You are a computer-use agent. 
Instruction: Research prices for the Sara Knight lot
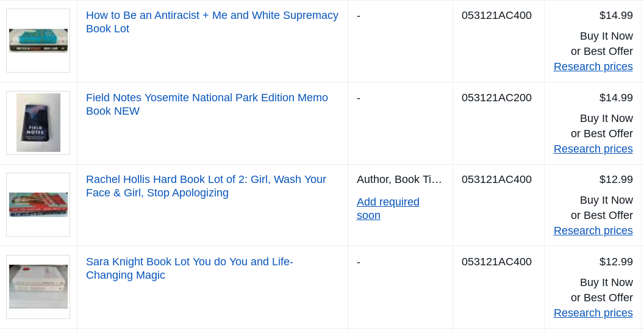pos(593,313)
